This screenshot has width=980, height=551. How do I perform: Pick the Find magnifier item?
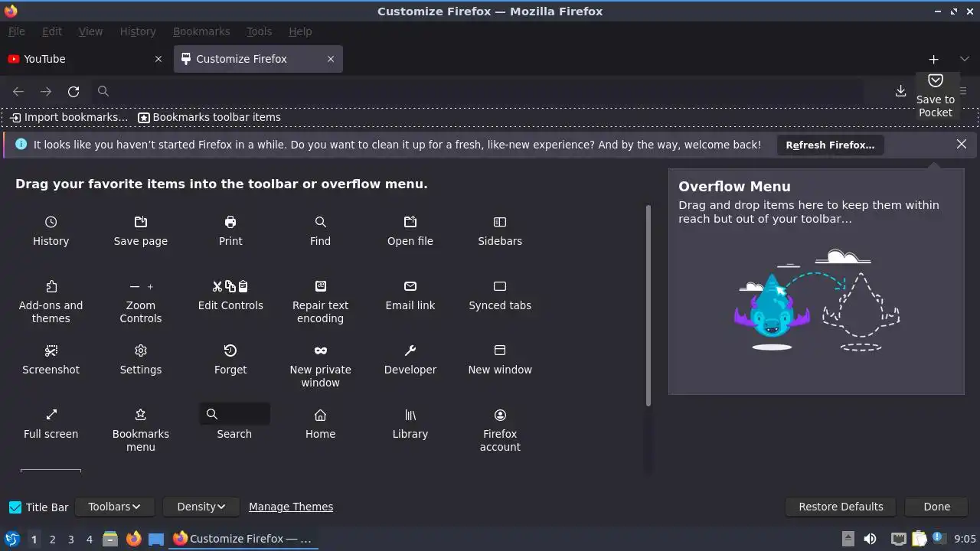pyautogui.click(x=320, y=222)
